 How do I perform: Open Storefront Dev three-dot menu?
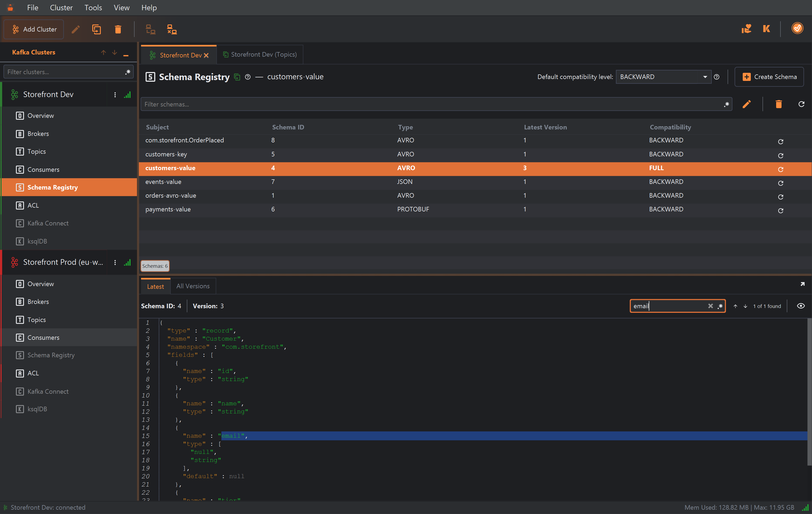coord(115,95)
